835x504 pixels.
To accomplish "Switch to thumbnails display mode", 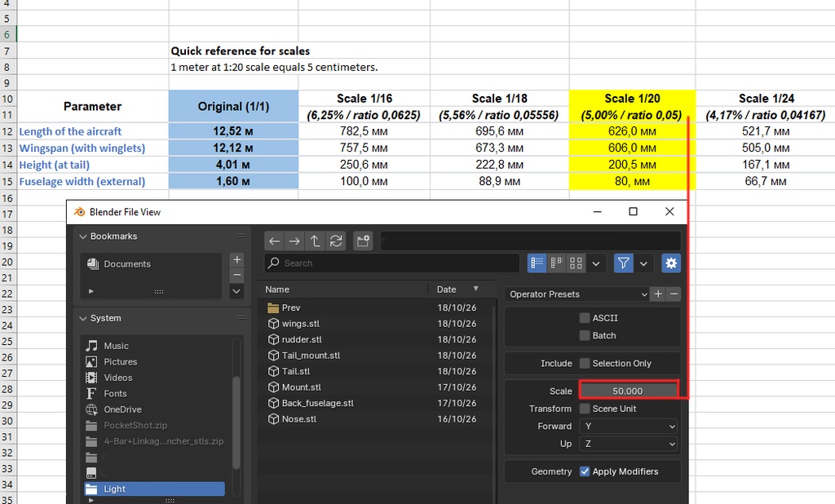I will coord(576,263).
